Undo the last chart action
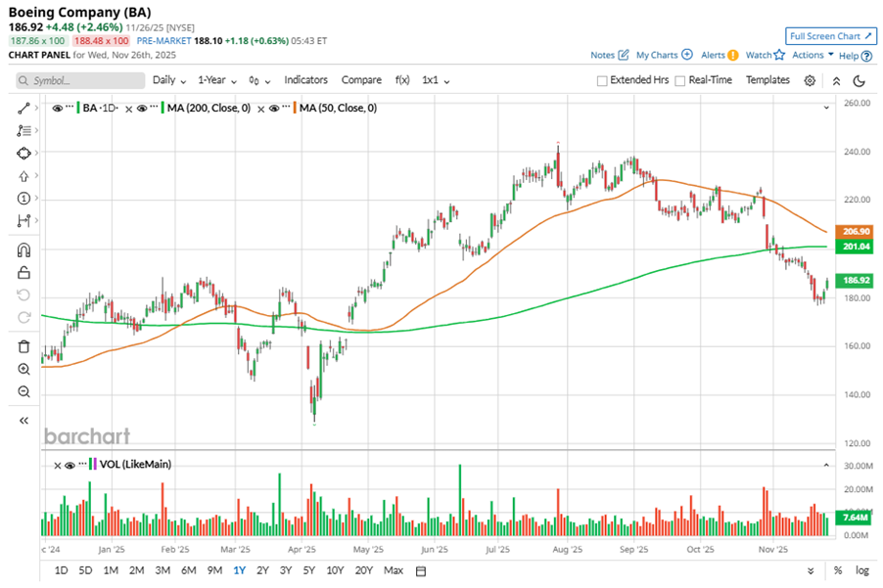Image resolution: width=883 pixels, height=588 pixels. [x=23, y=294]
